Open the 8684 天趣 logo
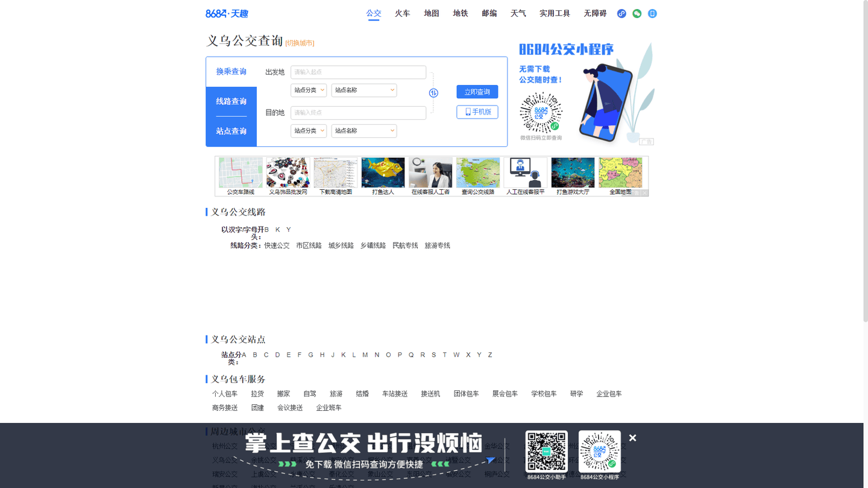Viewport: 868px width, 488px height. tap(227, 13)
